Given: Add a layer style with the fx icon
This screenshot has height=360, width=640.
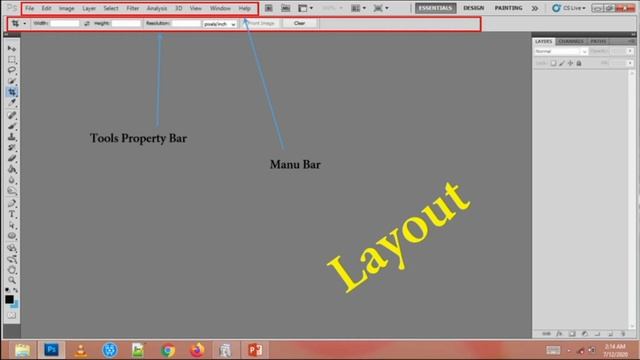Looking at the screenshot, I should coord(559,334).
